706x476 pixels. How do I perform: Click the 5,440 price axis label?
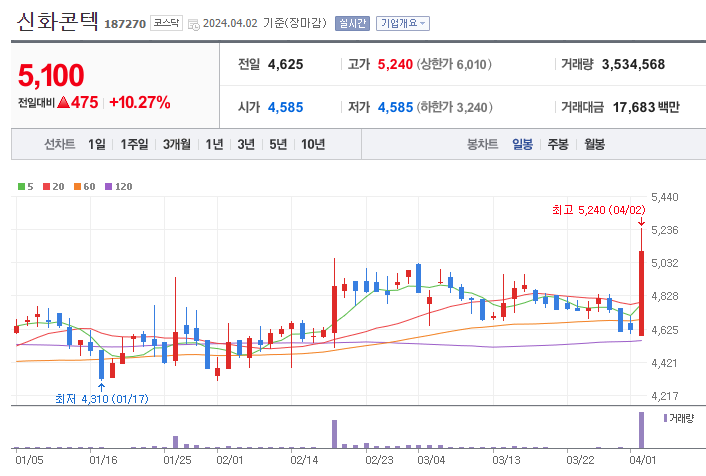pos(665,197)
